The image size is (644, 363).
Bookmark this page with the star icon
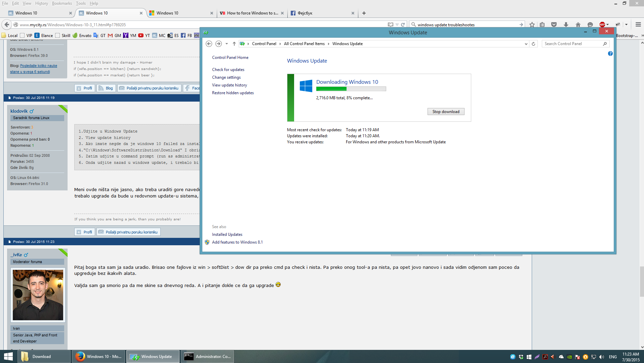click(532, 25)
